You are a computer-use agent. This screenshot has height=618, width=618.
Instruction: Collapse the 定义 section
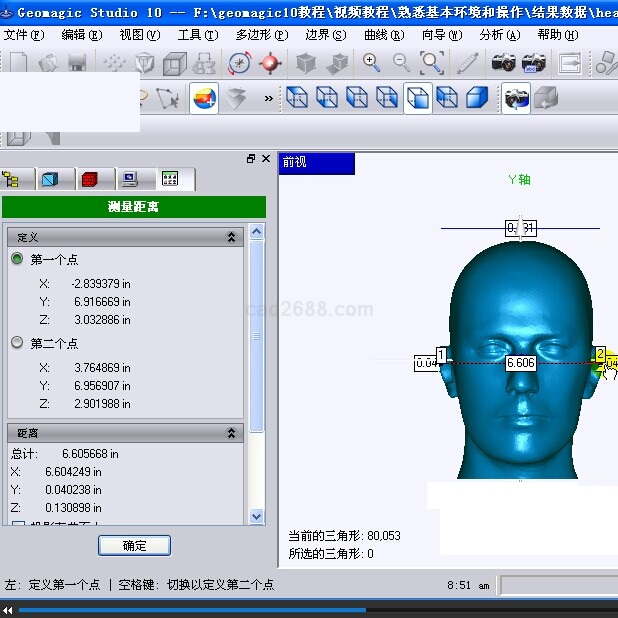click(231, 237)
